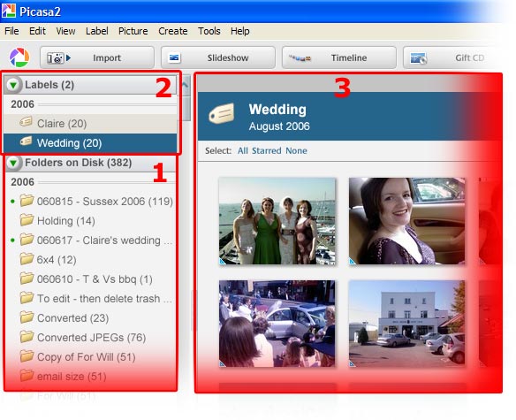Click the tag icon beside Claire
The image size is (516, 420).
tap(26, 122)
